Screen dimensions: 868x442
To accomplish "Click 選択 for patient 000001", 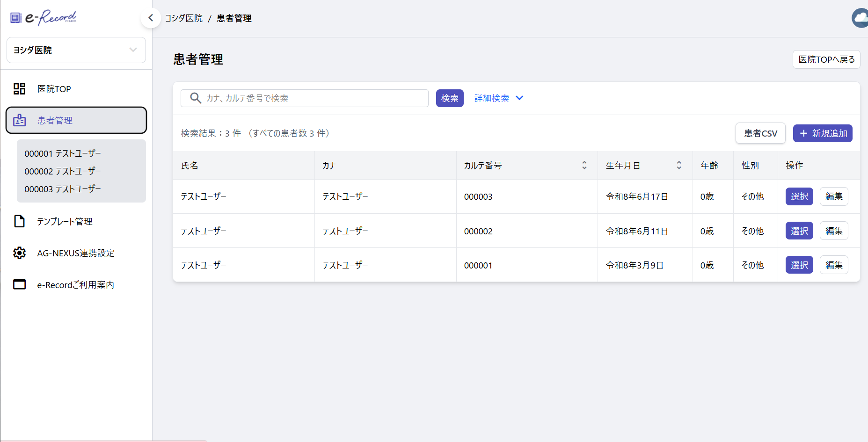I will 799,265.
